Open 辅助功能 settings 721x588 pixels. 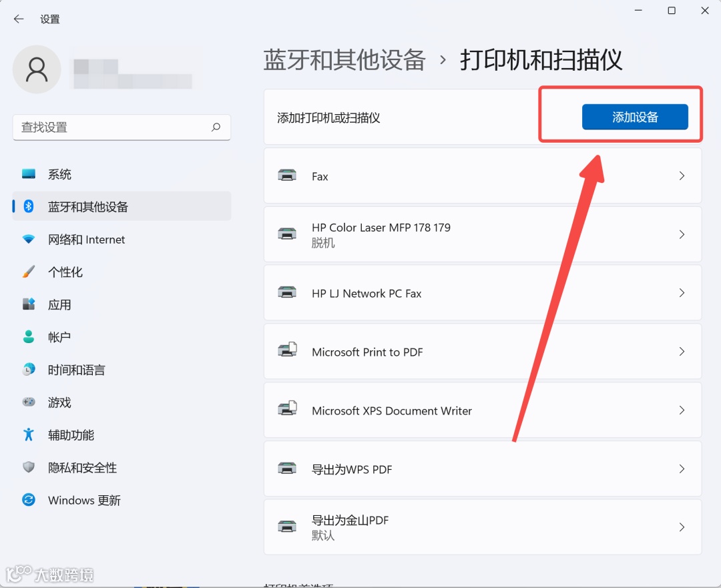(x=122, y=435)
